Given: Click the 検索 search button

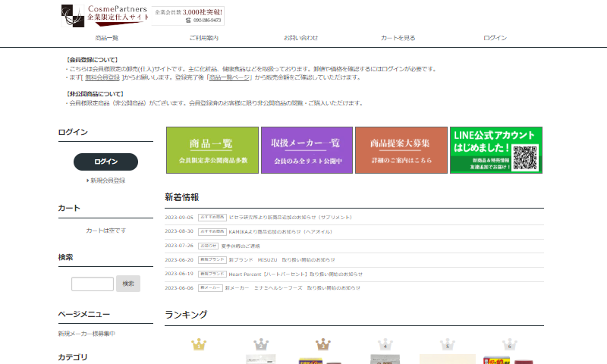Looking at the screenshot, I should pyautogui.click(x=128, y=284).
